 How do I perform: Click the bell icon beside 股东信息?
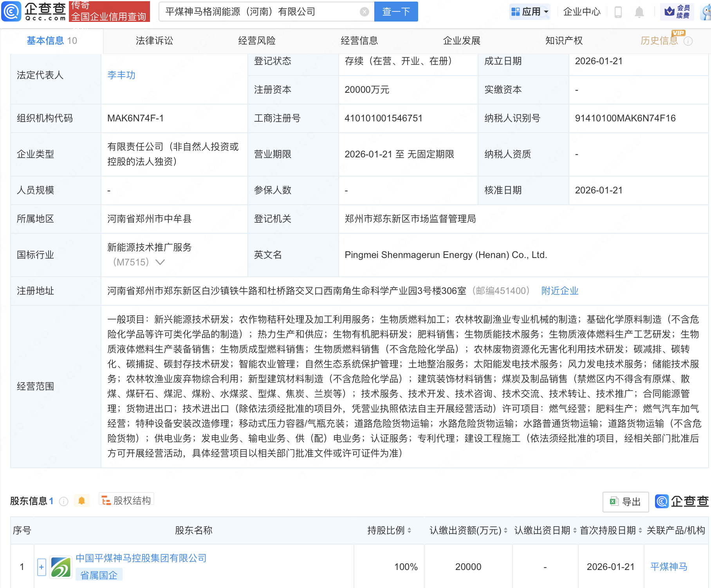[x=81, y=500]
